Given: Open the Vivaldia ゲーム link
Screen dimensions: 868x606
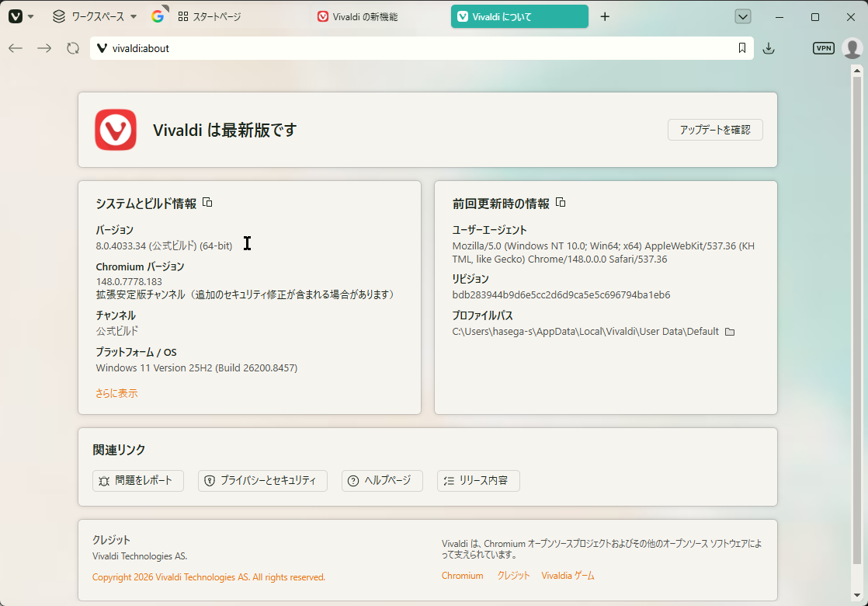Looking at the screenshot, I should coord(568,576).
